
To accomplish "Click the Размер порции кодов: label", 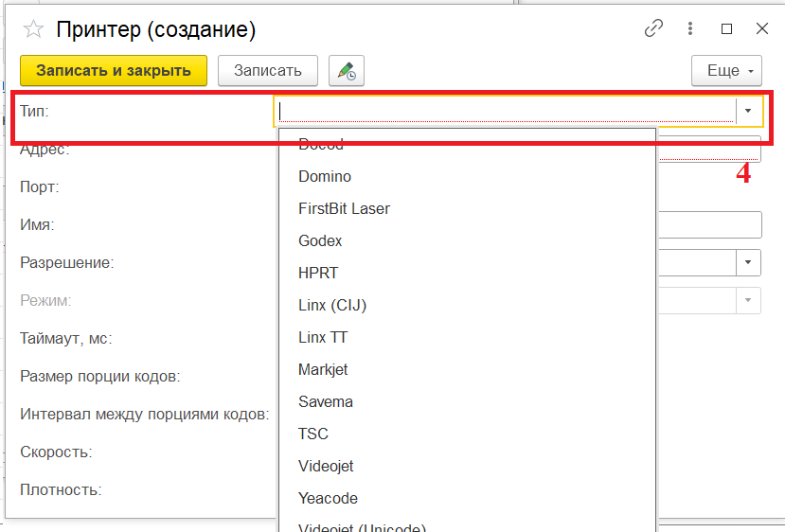I will [x=100, y=377].
